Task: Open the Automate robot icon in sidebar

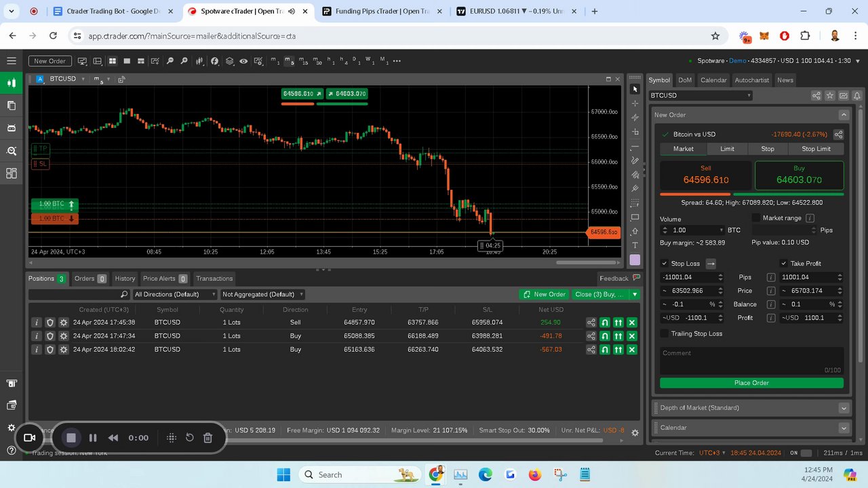Action: tap(12, 127)
